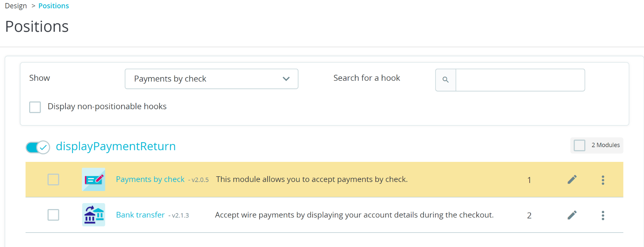Check Display non-positionable hooks
Image resolution: width=644 pixels, height=247 pixels.
tap(35, 107)
